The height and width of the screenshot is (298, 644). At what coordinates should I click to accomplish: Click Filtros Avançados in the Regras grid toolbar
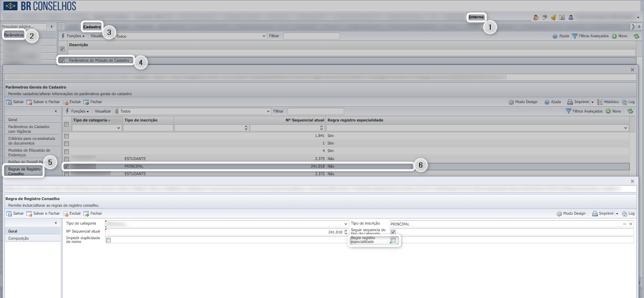click(x=584, y=111)
